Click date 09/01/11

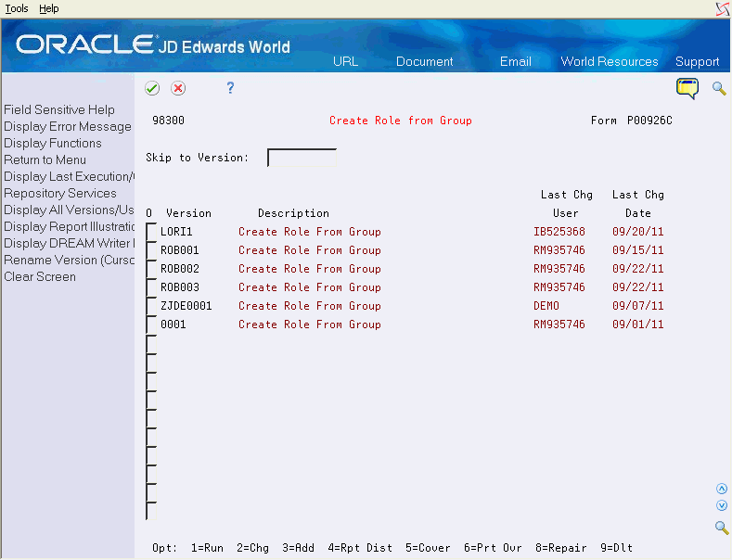pos(637,325)
